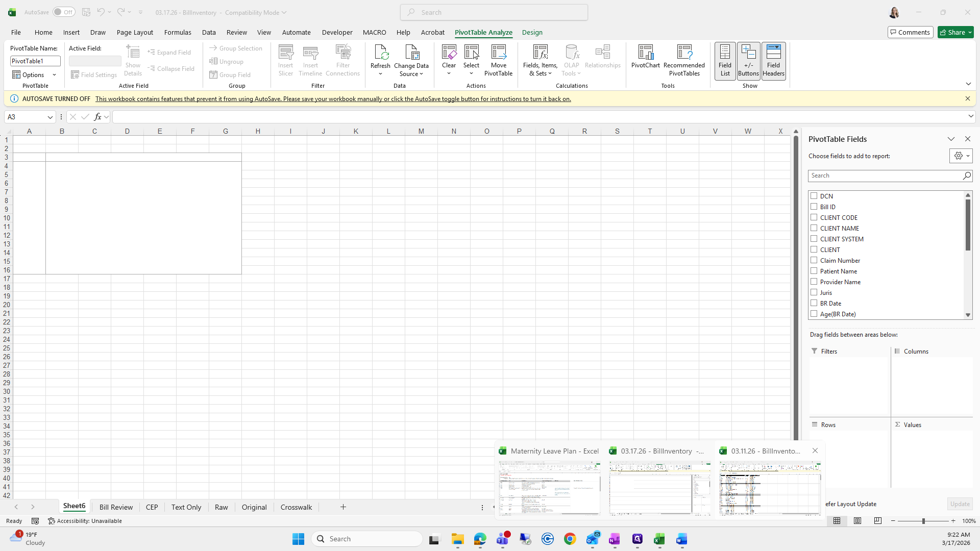Click the Refresh pivot data icon
980x551 pixels.
click(380, 53)
